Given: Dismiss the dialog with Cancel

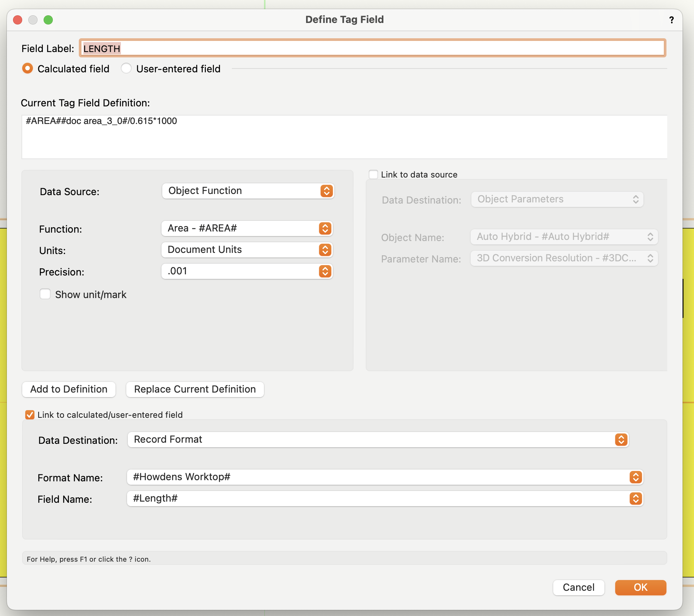Looking at the screenshot, I should pos(578,587).
